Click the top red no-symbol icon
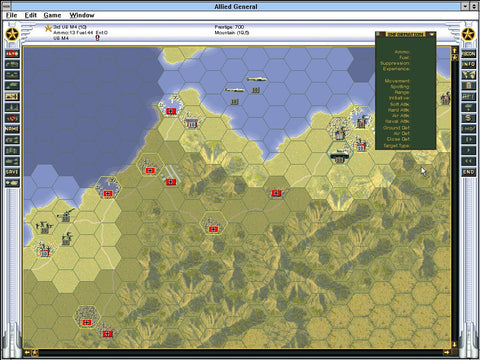Image resolution: width=480 pixels, height=360 pixels. click(12, 53)
